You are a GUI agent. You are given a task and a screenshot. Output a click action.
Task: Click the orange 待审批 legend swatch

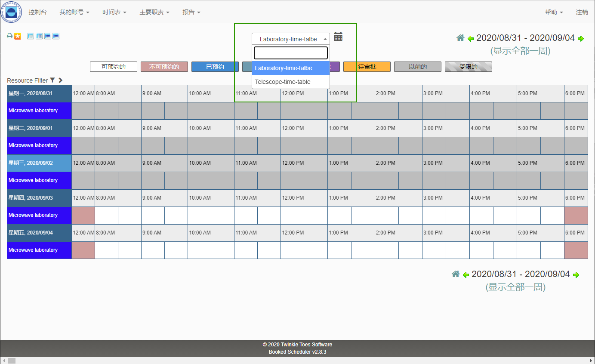coord(367,67)
